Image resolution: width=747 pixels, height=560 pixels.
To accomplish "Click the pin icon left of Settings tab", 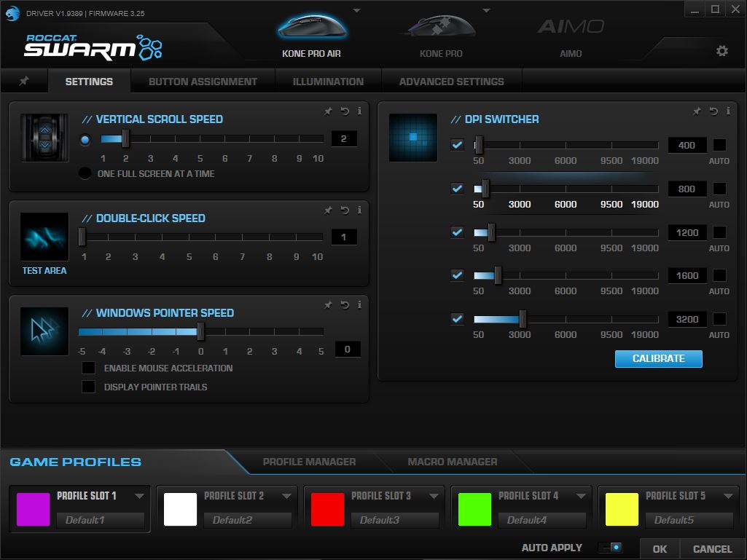I will point(24,82).
